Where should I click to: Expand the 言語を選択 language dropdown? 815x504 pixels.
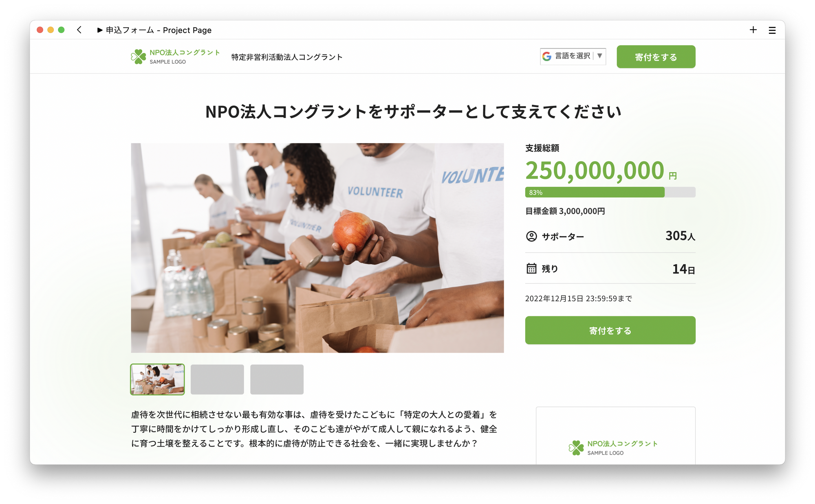[x=573, y=56]
